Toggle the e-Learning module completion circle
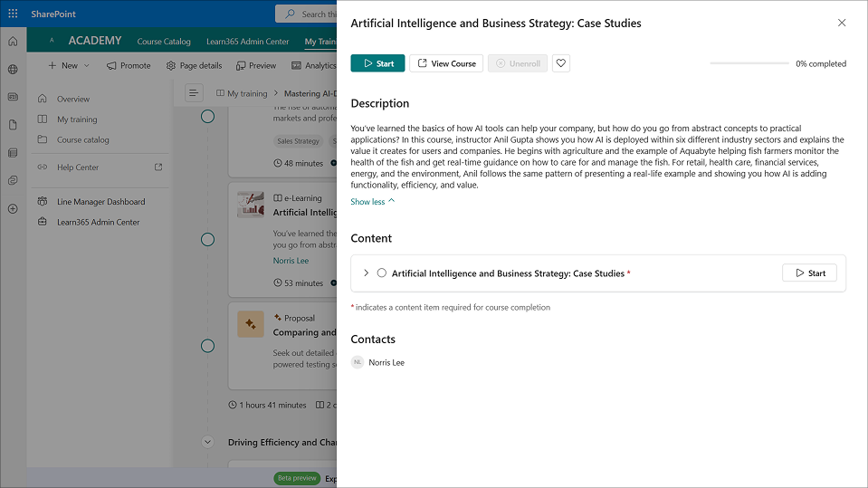This screenshot has height=488, width=868. click(207, 240)
